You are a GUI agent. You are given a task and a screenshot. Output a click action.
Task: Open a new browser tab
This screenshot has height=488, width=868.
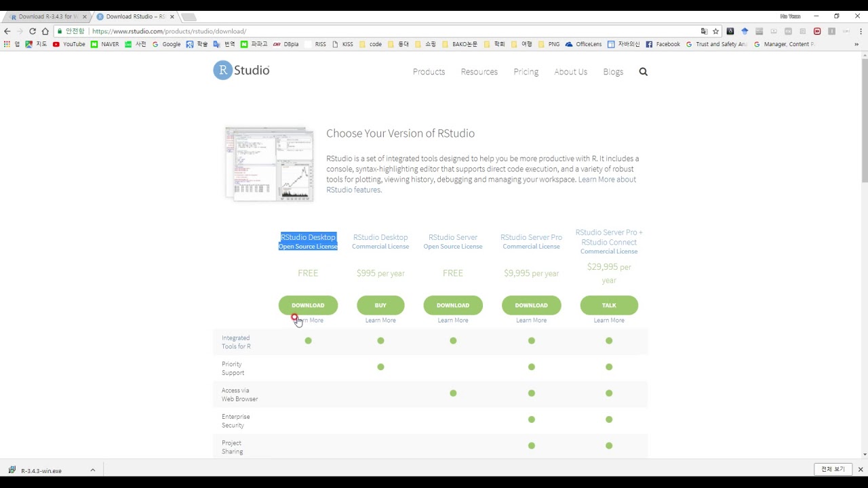(x=189, y=17)
